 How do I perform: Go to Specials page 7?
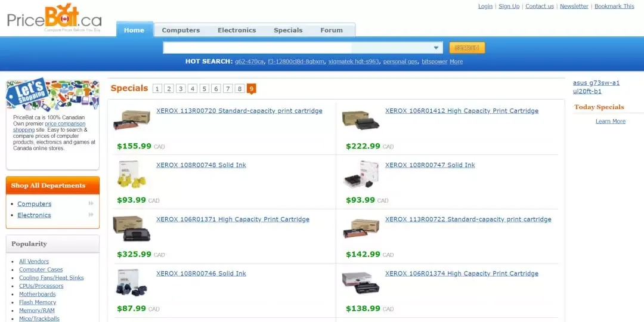(228, 88)
